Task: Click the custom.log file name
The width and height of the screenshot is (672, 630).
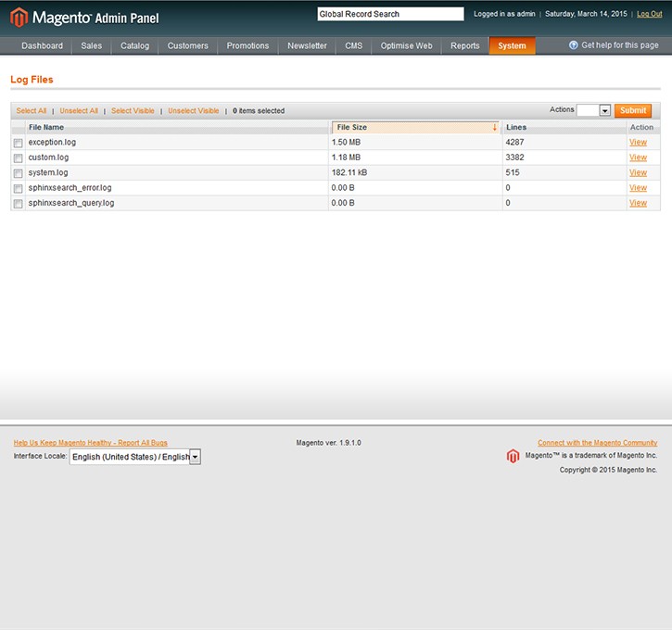Action: pos(48,157)
